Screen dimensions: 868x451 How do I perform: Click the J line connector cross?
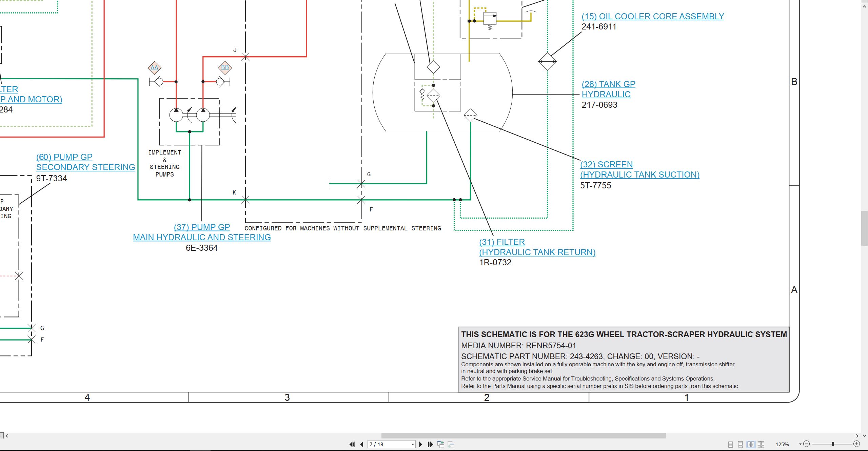(245, 57)
